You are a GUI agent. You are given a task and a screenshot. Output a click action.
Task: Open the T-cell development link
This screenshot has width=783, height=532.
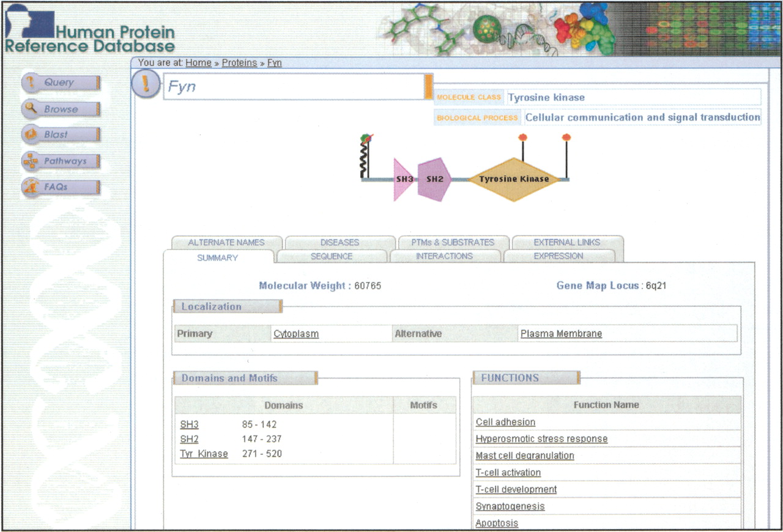click(517, 489)
